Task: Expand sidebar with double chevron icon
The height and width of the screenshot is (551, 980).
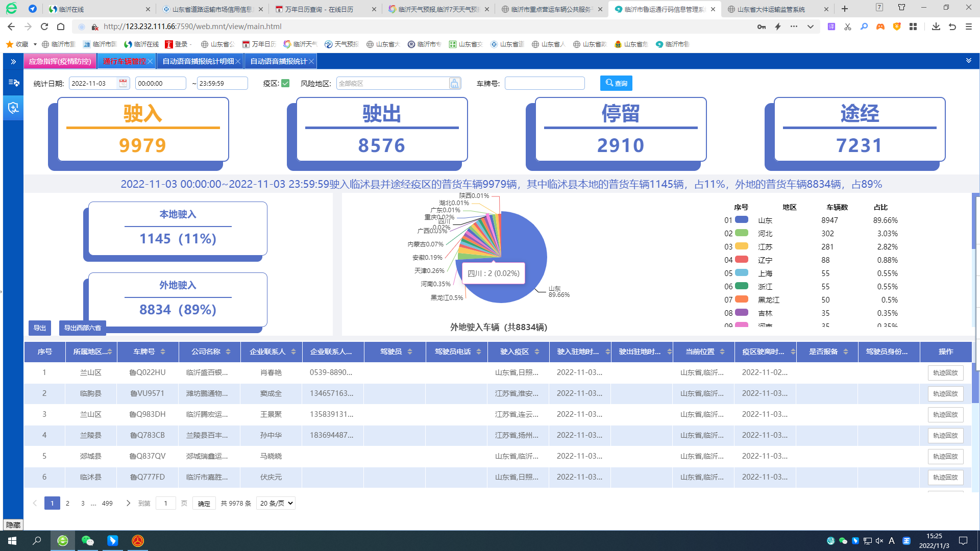Action: pos(13,62)
